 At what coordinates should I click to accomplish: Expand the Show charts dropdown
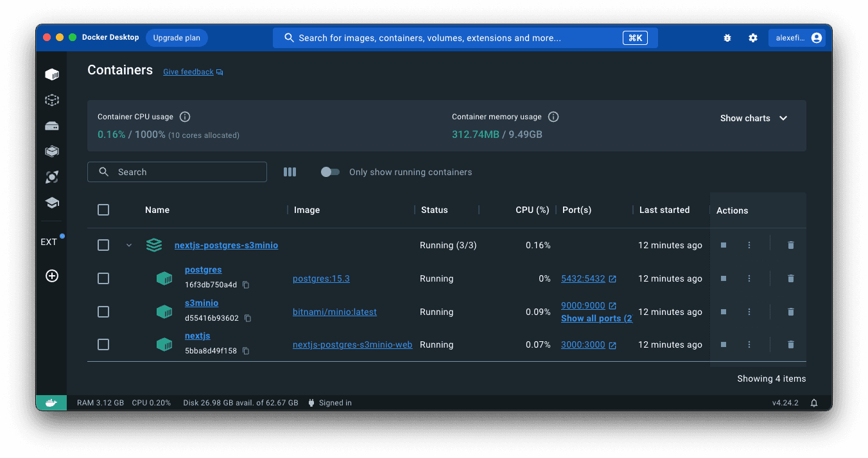[754, 118]
